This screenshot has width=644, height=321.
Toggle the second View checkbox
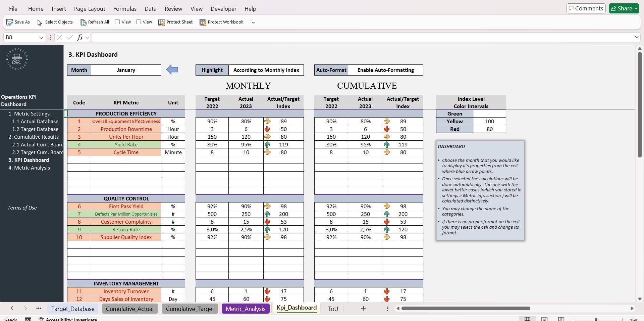(139, 22)
